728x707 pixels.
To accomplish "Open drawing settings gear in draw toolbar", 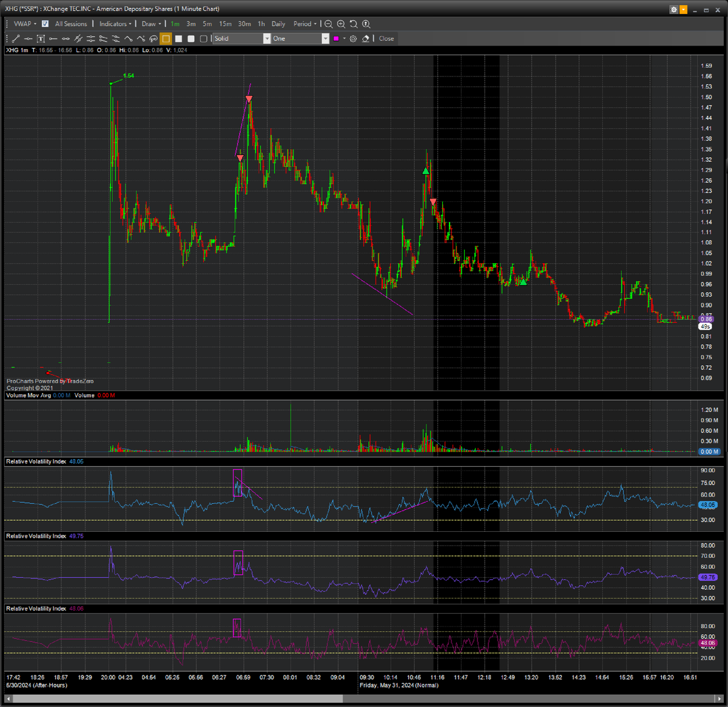I will tap(353, 39).
